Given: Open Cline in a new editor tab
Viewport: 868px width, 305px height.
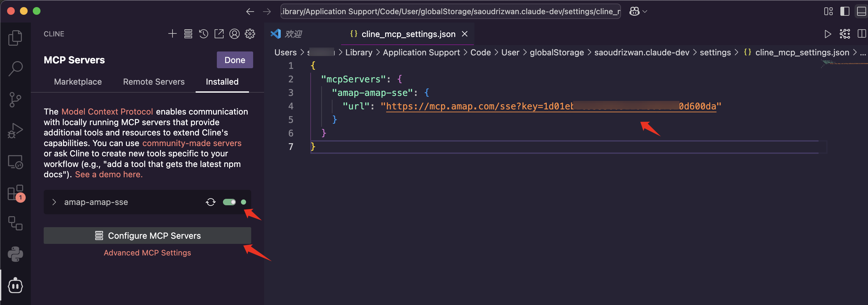Looking at the screenshot, I should (x=219, y=34).
